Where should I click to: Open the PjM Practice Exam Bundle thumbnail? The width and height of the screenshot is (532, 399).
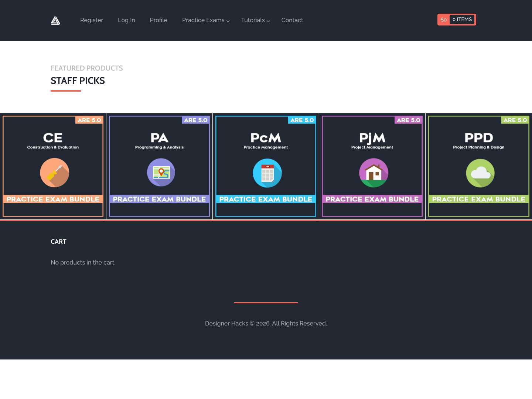coord(372,166)
